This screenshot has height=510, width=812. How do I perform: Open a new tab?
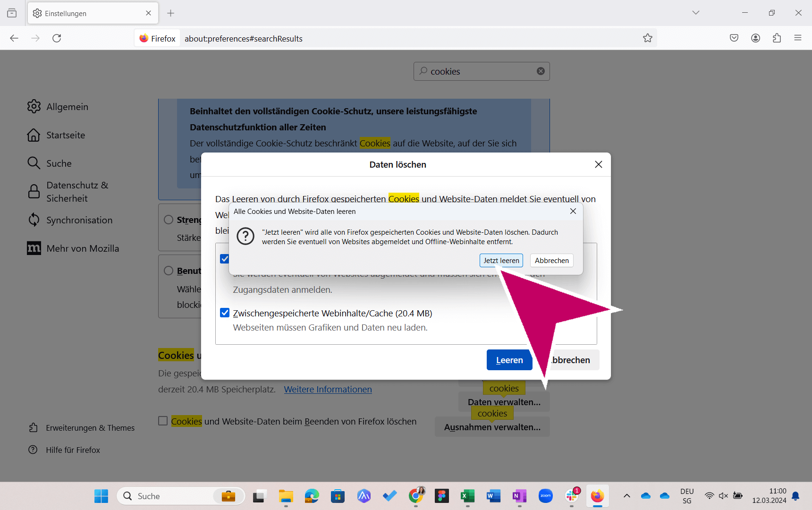171,13
